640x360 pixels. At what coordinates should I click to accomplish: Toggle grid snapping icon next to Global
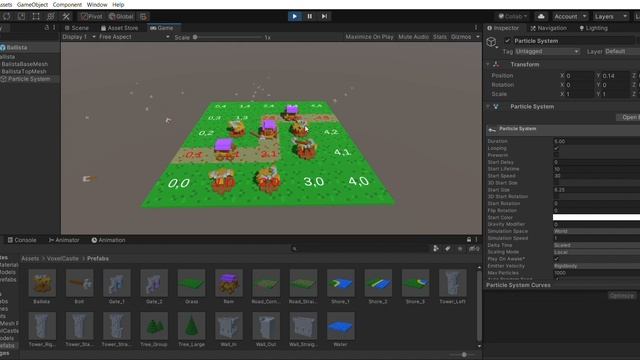pos(144,16)
